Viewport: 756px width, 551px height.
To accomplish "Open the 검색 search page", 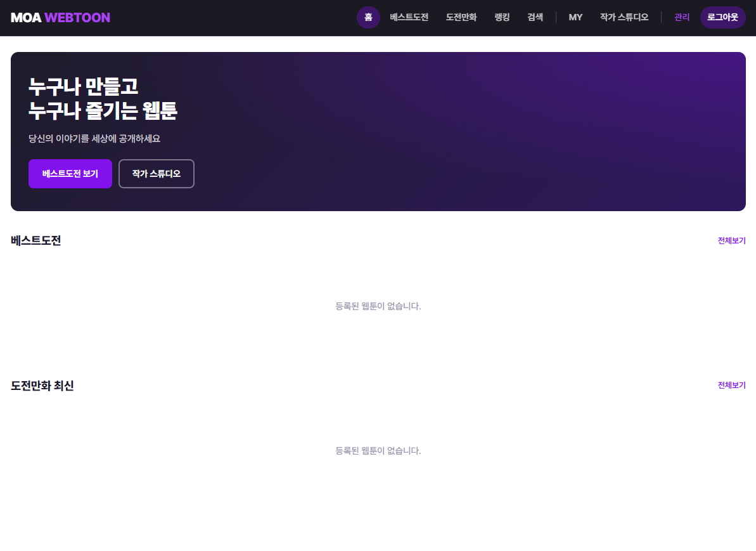I will (x=535, y=17).
